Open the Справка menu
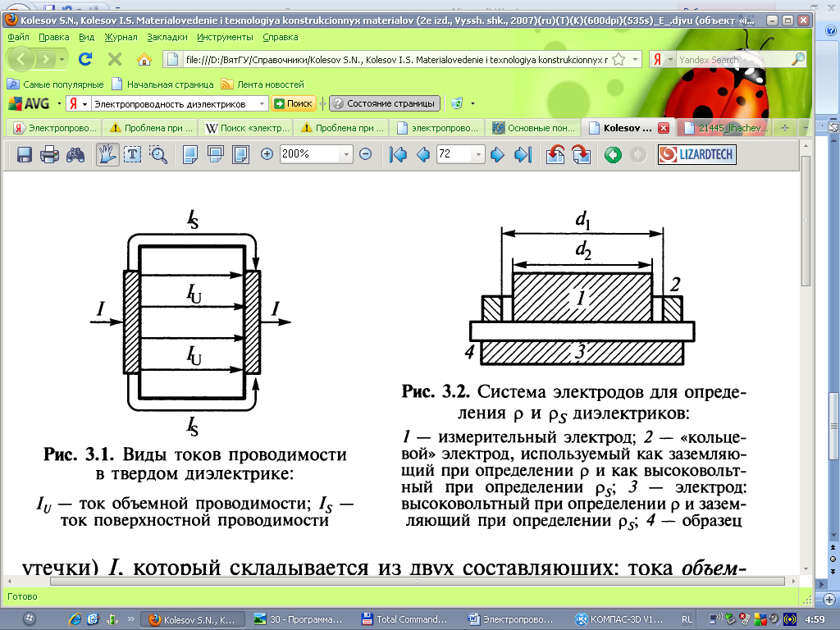 [x=281, y=37]
